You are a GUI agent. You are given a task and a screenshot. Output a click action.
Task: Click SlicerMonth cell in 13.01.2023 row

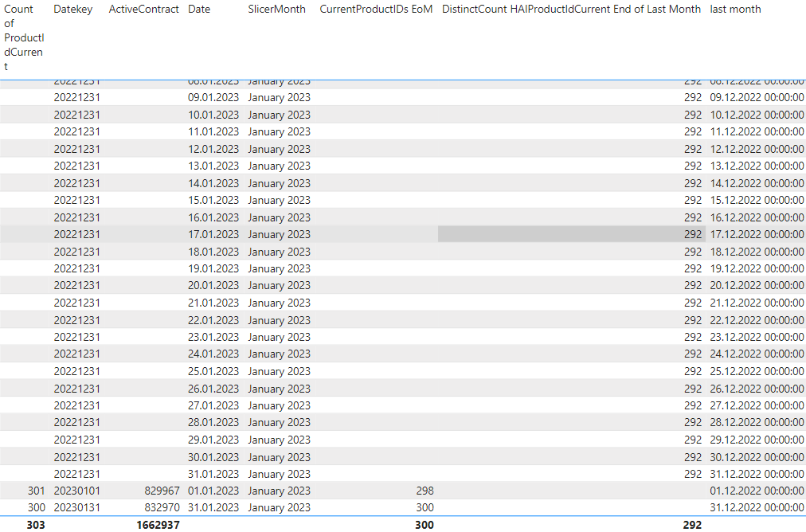(x=279, y=166)
